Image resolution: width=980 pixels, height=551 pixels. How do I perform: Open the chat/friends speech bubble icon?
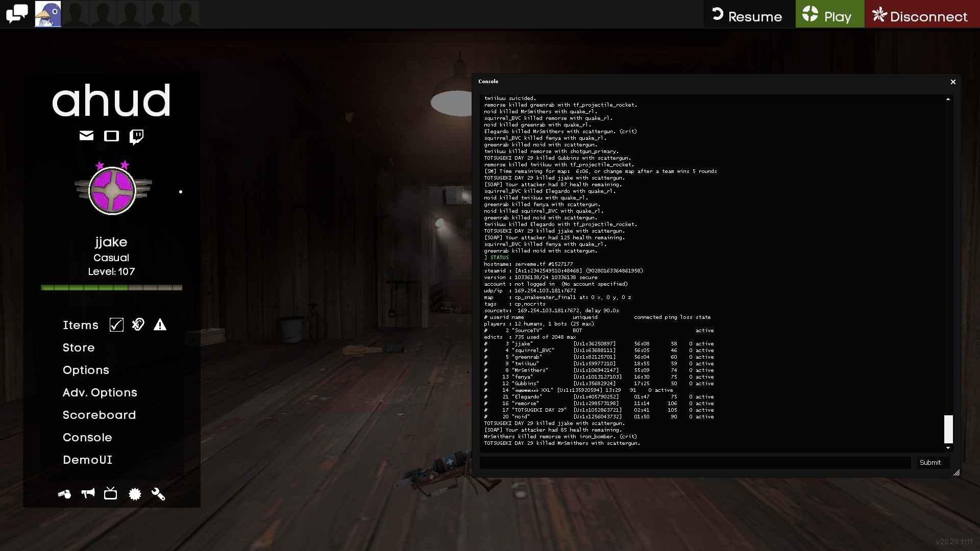[17, 14]
